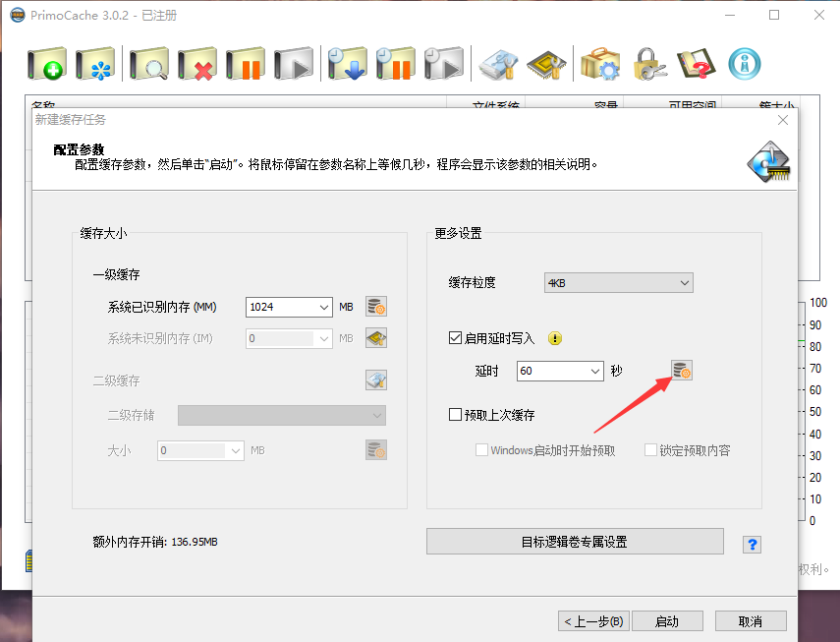Screen dimensions: 840x642
Task: Click the pause cache drive icon left of the magnifier group's play icon
Action: pos(246,64)
